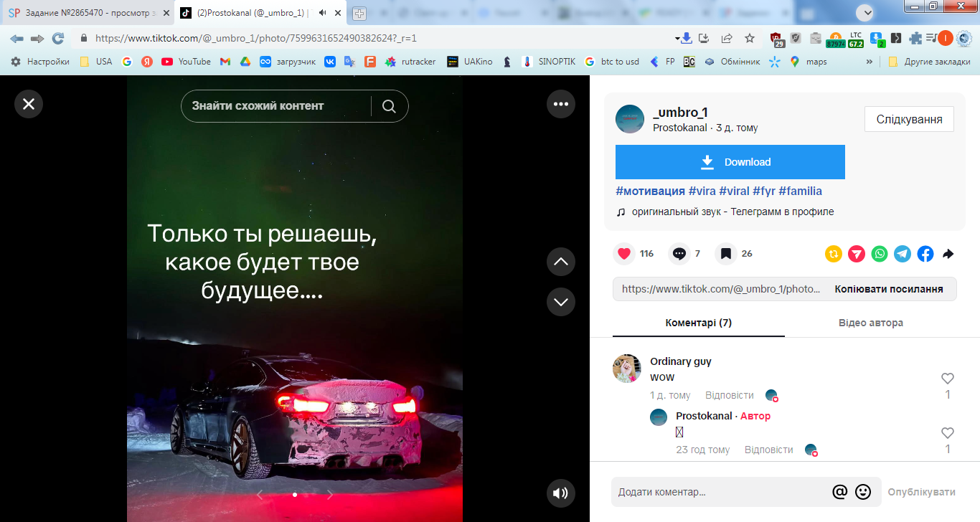This screenshot has height=522, width=980.
Task: Click the _umbro_1 profile avatar
Action: click(630, 119)
